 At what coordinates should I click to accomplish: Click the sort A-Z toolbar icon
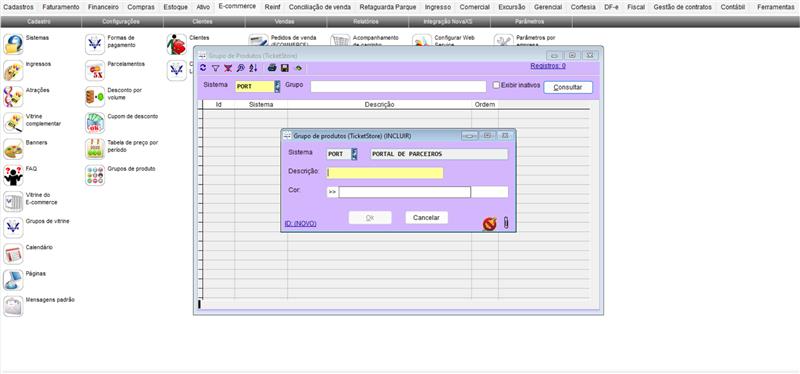[x=253, y=68]
